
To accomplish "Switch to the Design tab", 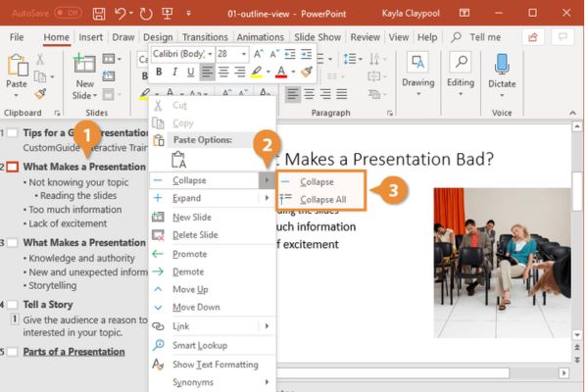I will coord(158,37).
